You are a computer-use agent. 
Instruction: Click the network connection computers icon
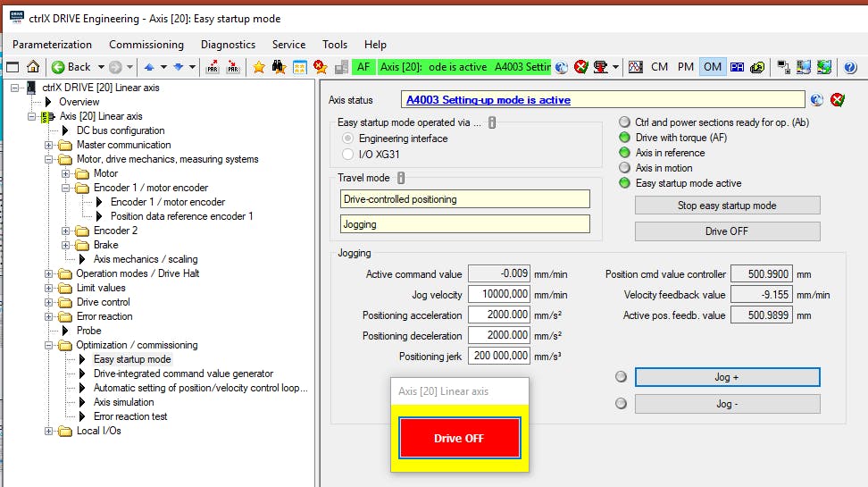click(x=783, y=67)
